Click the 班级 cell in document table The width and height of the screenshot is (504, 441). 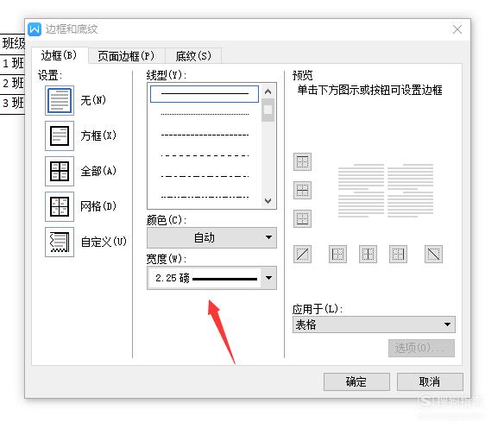click(x=13, y=43)
